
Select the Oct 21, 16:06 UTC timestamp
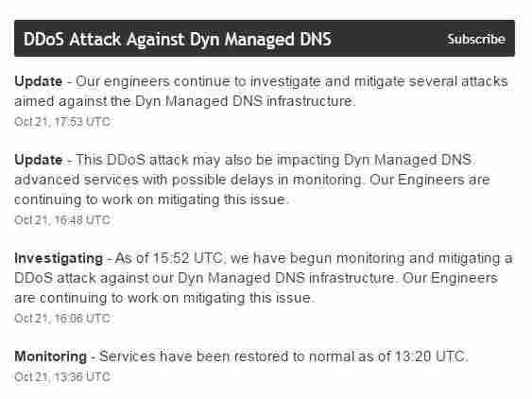pos(62,319)
